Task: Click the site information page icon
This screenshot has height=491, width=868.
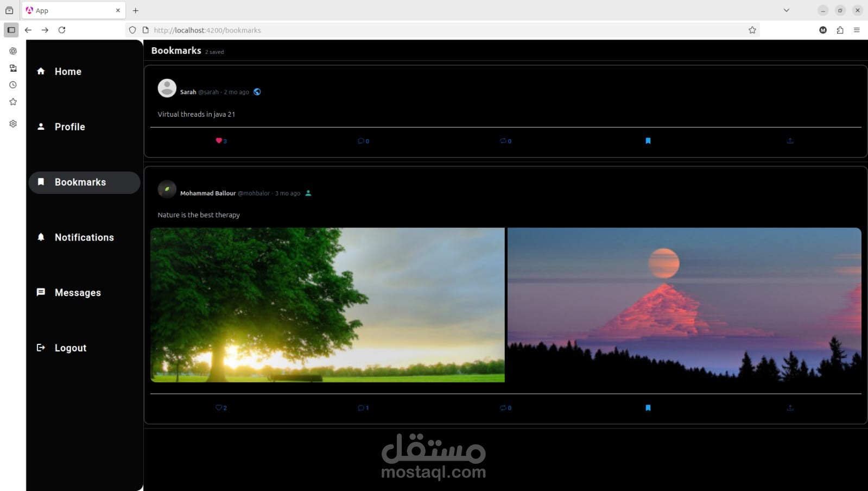Action: click(x=145, y=30)
